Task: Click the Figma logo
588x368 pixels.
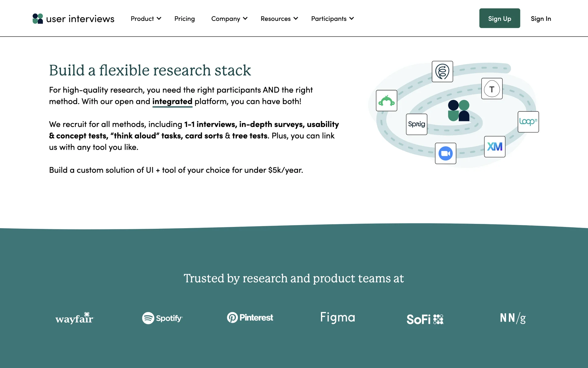Action: [337, 317]
